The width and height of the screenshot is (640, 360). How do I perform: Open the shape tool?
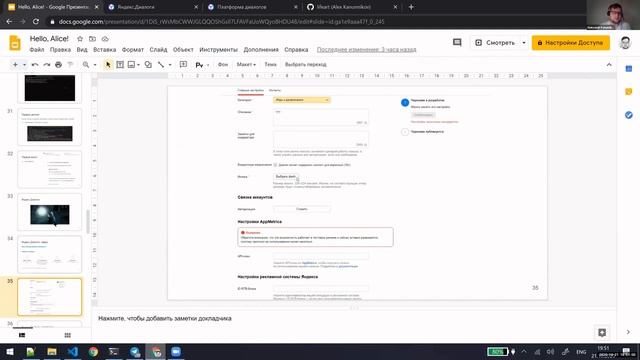coord(148,64)
